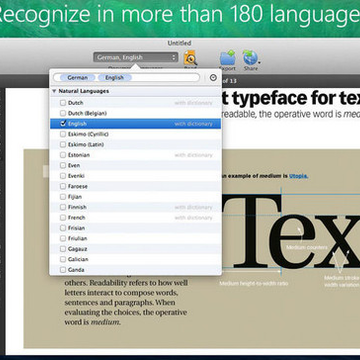Click the Share label under the globe
This screenshot has height=360, width=360.
250,68
